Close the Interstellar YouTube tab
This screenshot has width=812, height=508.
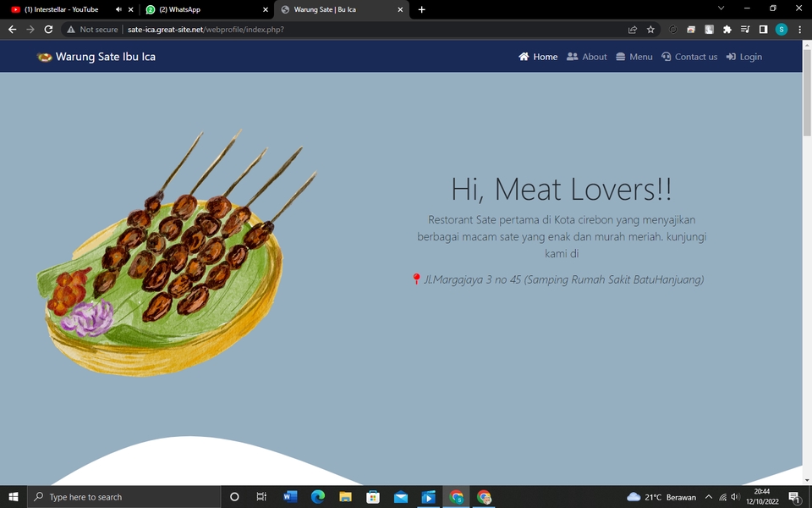[x=130, y=9]
